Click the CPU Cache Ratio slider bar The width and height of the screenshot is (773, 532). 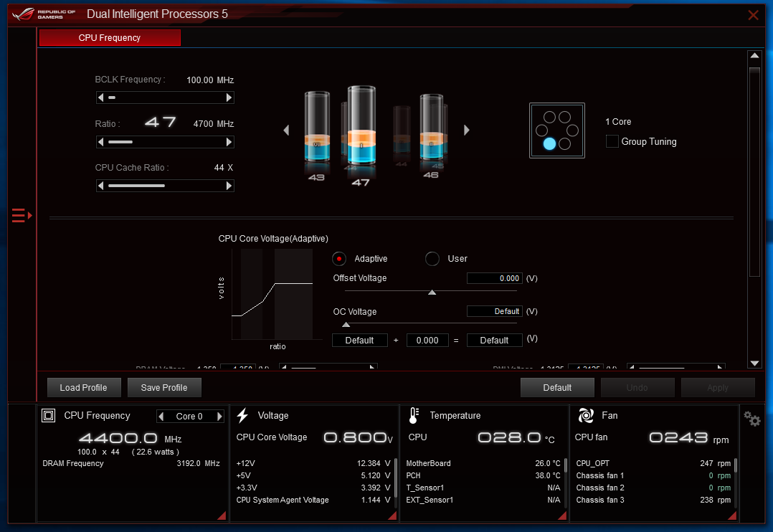pyautogui.click(x=136, y=186)
